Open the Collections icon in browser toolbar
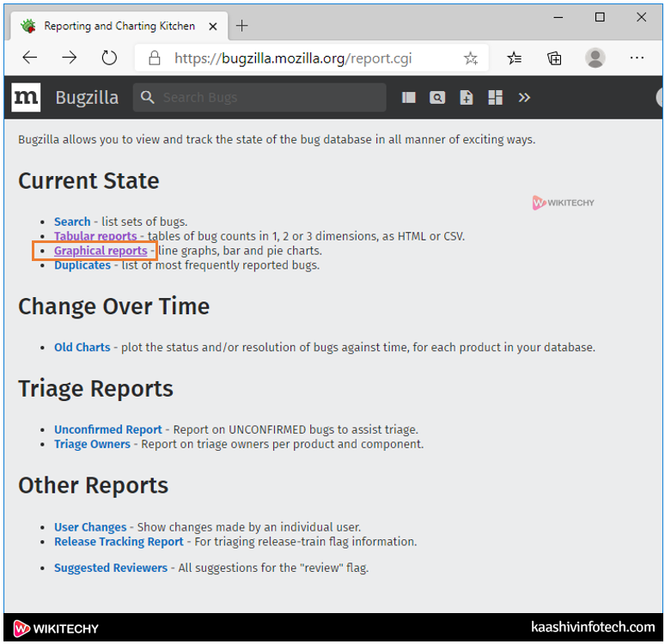 (554, 58)
